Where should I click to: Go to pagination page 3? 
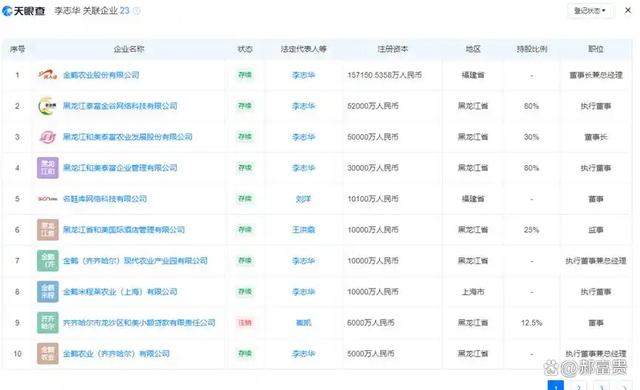[601, 386]
